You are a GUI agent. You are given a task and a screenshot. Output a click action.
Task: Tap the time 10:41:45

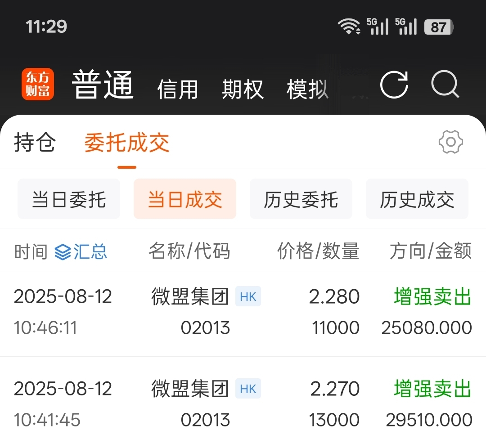47,420
